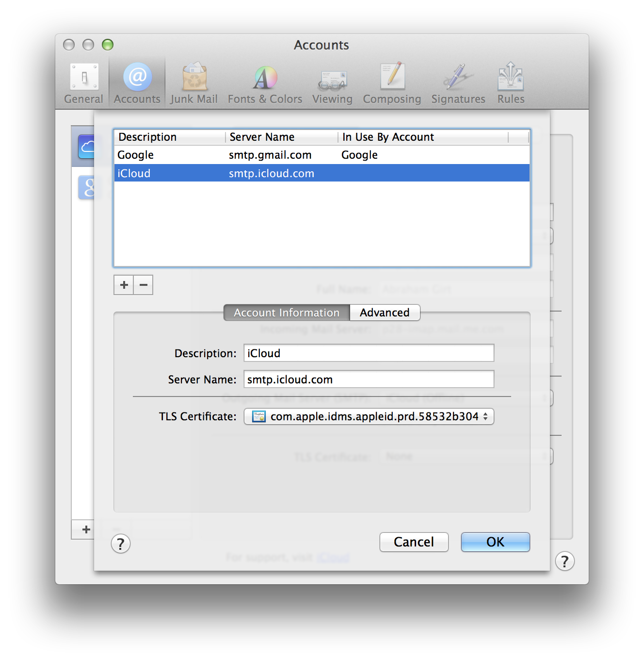Open help for the SMTP server sheet
The image size is (644, 661).
tap(121, 544)
